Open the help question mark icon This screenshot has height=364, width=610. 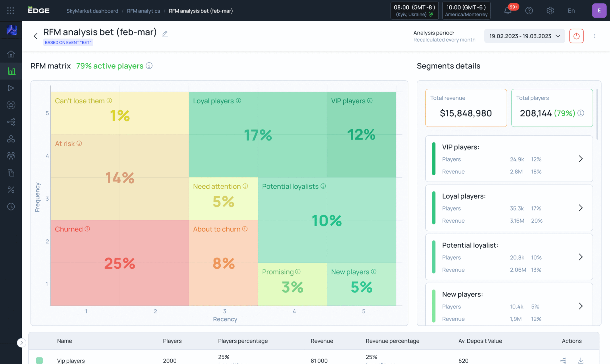[x=529, y=11]
